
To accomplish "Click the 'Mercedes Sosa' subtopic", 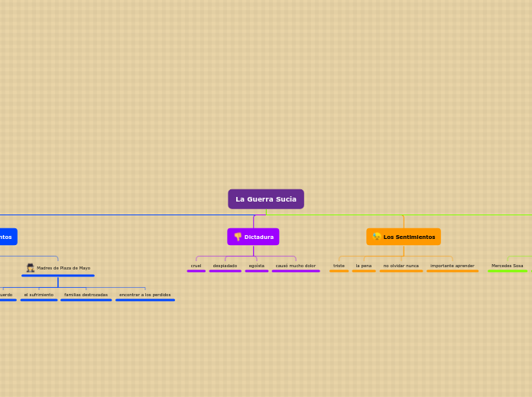I will [508, 266].
